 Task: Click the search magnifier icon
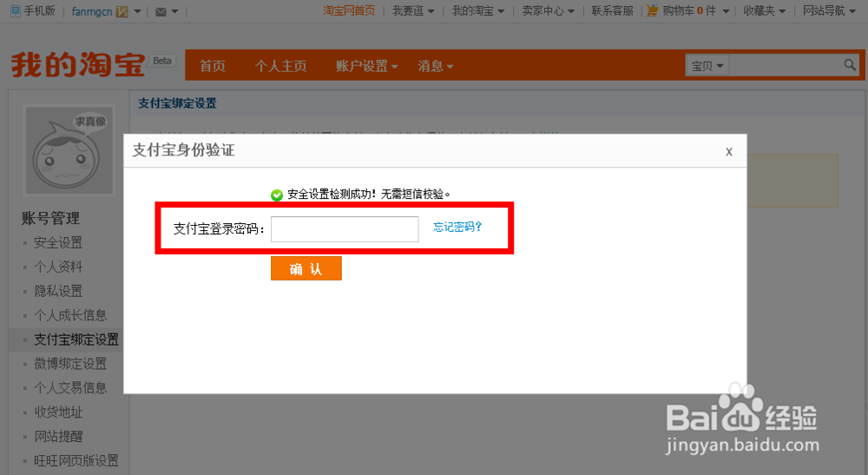850,65
